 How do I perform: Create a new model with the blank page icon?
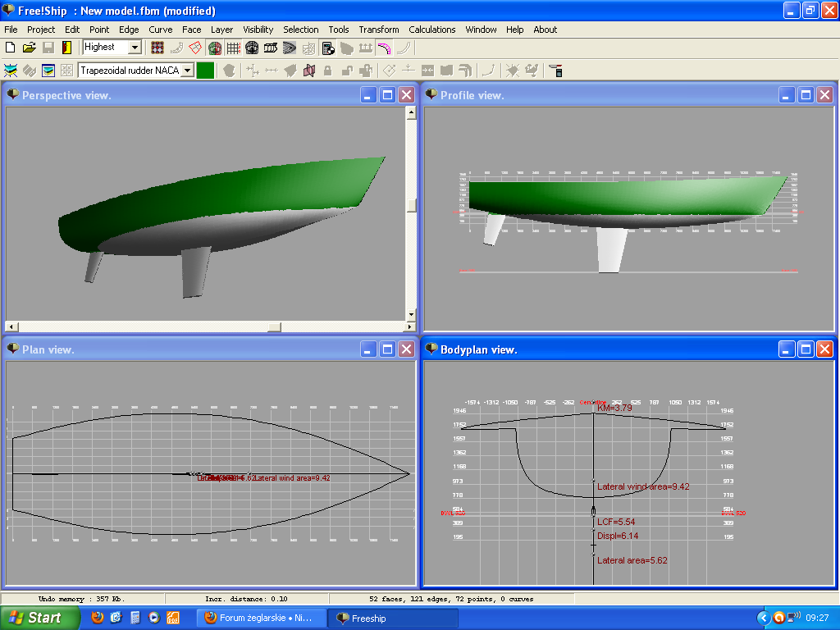point(10,48)
